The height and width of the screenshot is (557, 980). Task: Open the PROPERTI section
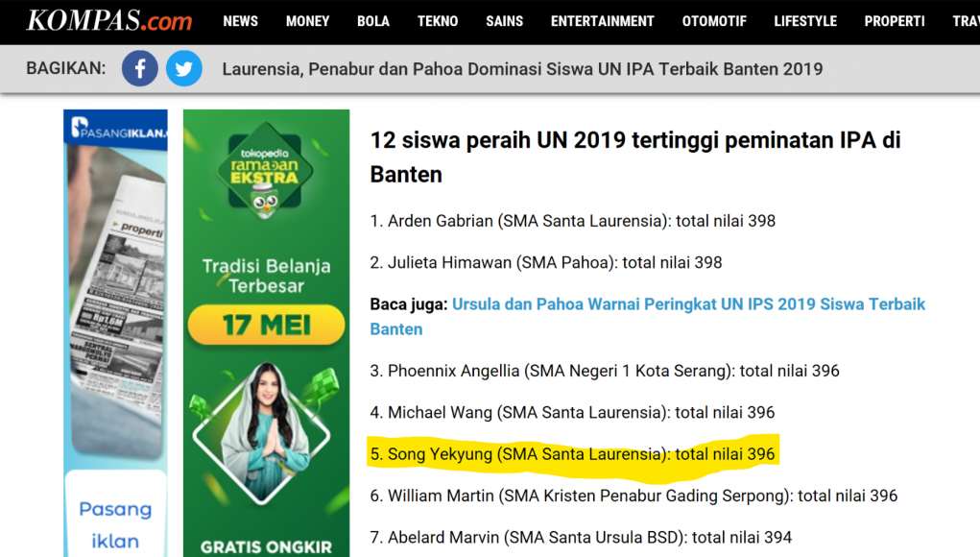tap(894, 21)
